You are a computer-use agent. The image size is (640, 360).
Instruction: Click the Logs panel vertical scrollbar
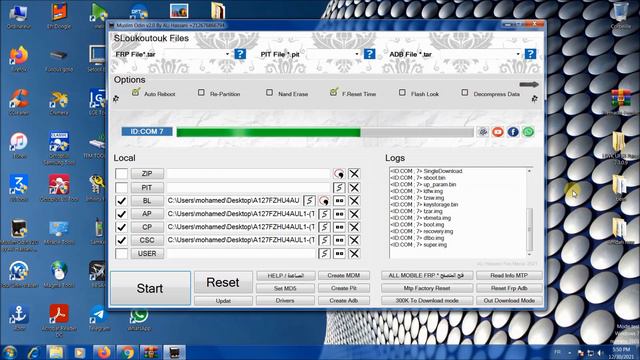click(x=529, y=212)
